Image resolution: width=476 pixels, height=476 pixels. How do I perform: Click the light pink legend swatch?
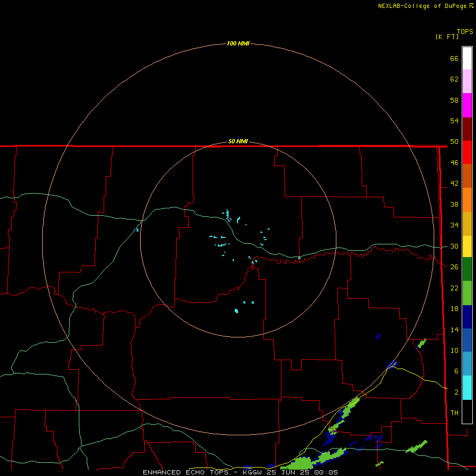click(x=467, y=81)
